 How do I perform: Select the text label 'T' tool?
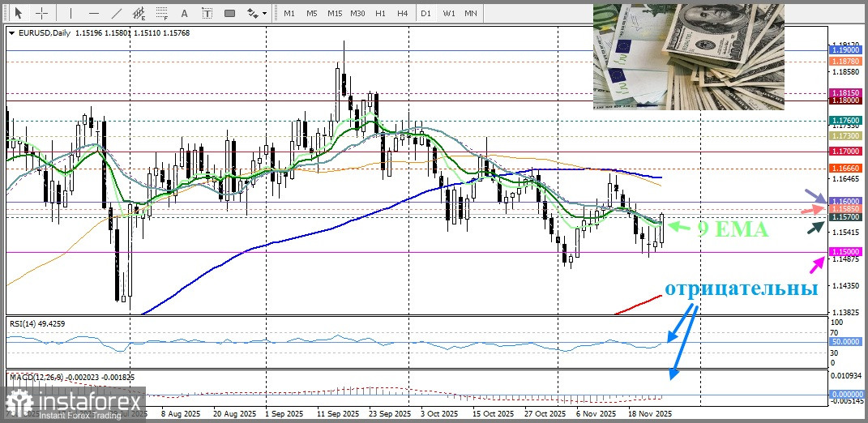[x=207, y=13]
